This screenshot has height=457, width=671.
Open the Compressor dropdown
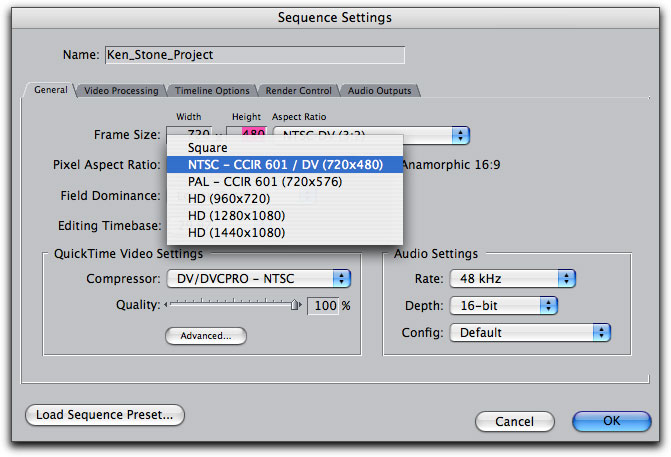coord(258,278)
